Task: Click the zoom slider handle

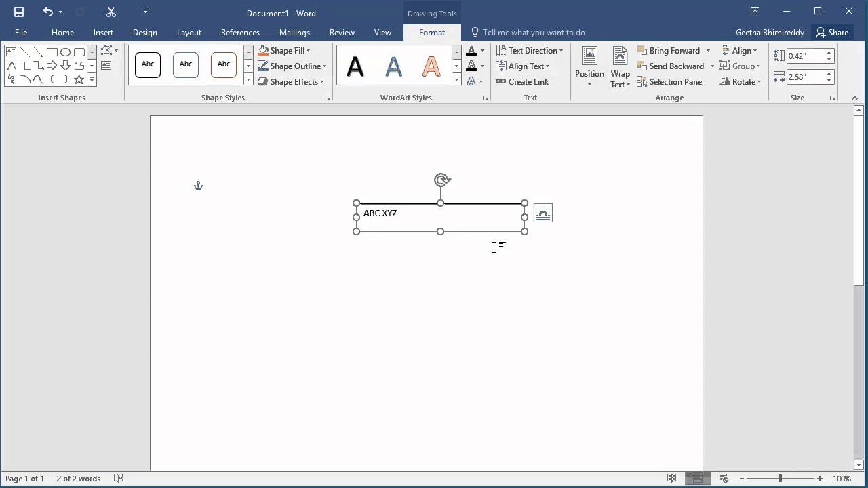Action: 780,479
